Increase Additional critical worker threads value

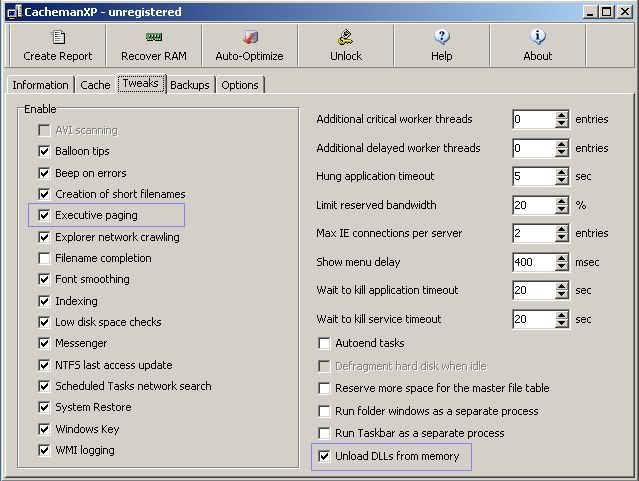pyautogui.click(x=562, y=115)
